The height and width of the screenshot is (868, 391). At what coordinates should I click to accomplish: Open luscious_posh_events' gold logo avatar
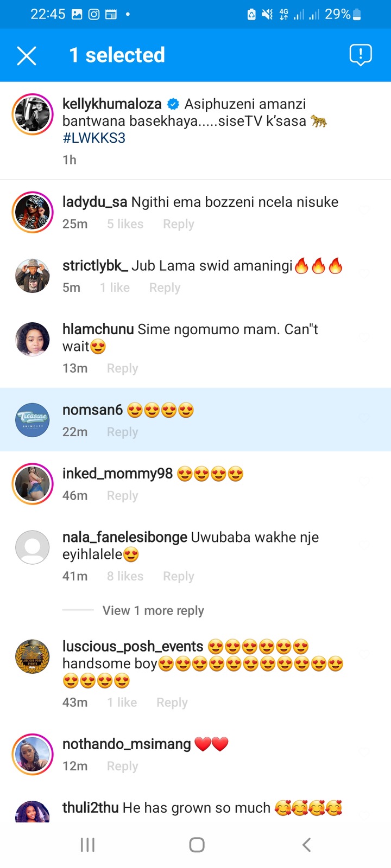click(x=33, y=656)
